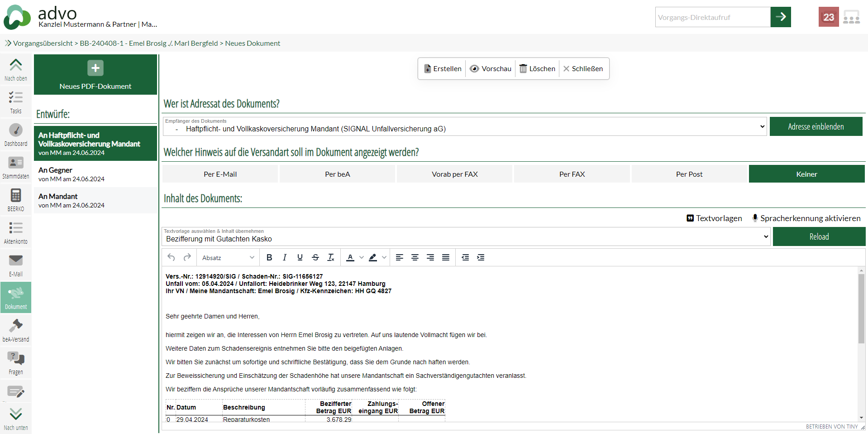The image size is (868, 434).
Task: Click Vorgangsübersicht in the breadcrumb
Action: pyautogui.click(x=43, y=43)
